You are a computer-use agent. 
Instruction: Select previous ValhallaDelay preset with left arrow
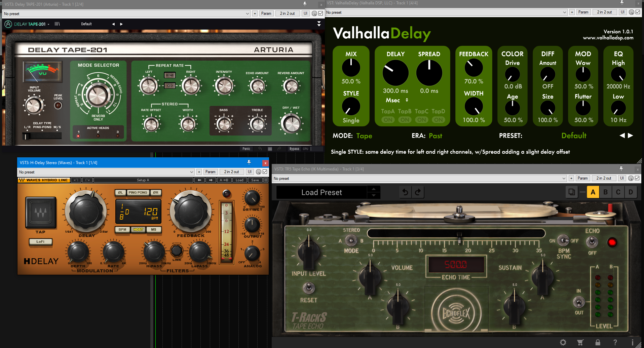pos(622,136)
